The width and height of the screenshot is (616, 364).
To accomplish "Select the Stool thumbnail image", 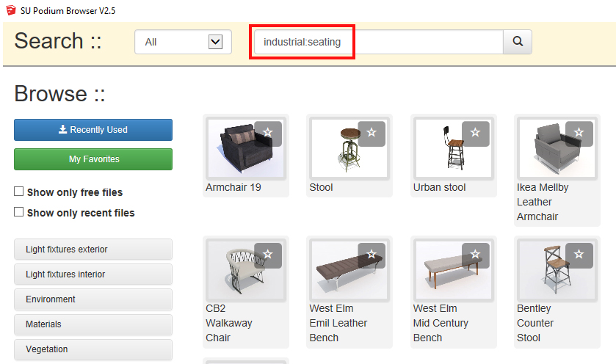I will [x=349, y=148].
